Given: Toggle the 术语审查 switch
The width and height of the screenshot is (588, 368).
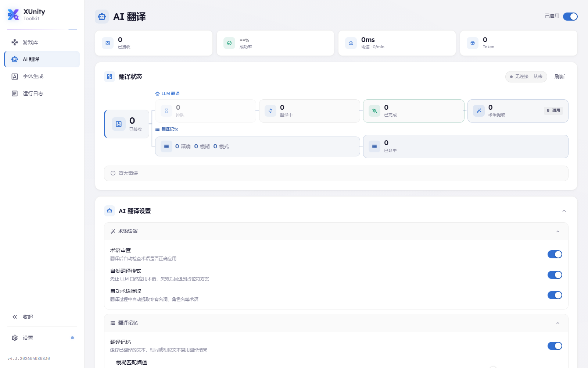Looking at the screenshot, I should click(x=555, y=254).
